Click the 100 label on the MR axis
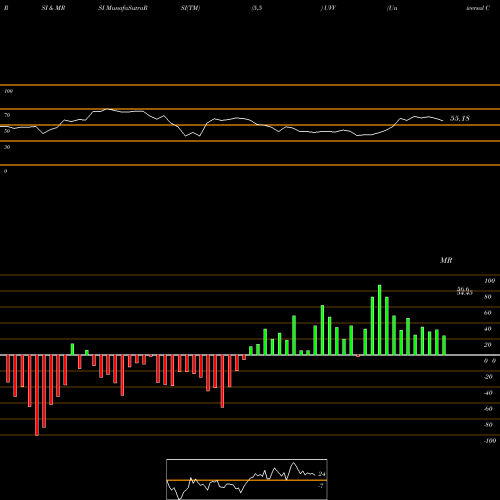Image resolution: width=500 pixels, height=500 pixels. pos(490,281)
